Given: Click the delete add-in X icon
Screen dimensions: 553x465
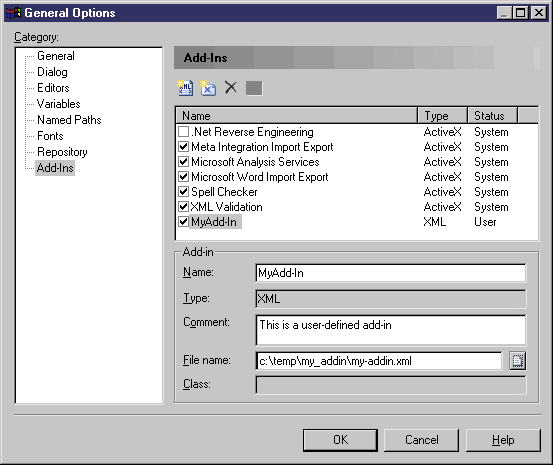Looking at the screenshot, I should pyautogui.click(x=231, y=87).
